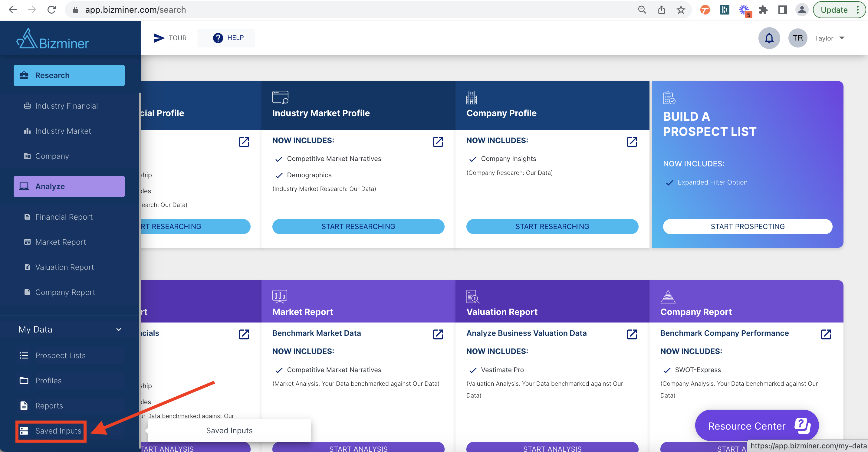Click Start Analysis under Valuation Report

(x=552, y=447)
